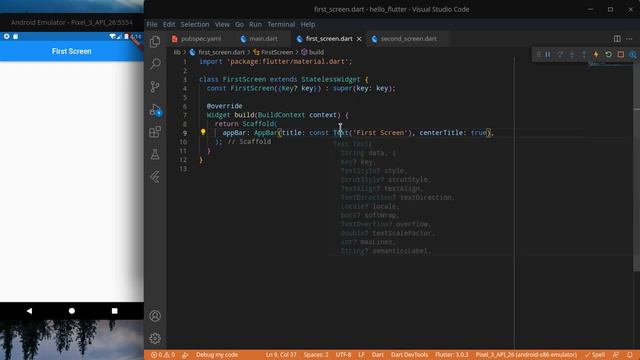Open editor More Actions ellipsis
640x360 pixels.
pos(629,39)
